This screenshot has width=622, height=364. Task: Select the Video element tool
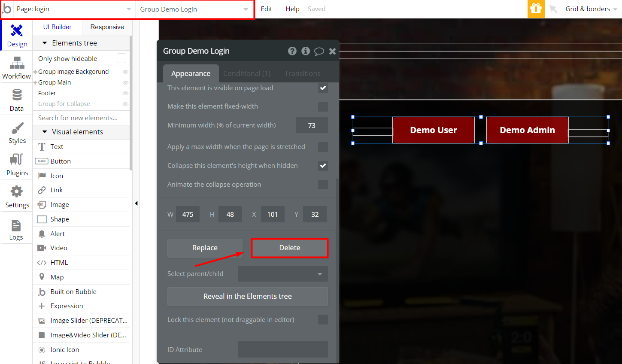tap(82, 248)
